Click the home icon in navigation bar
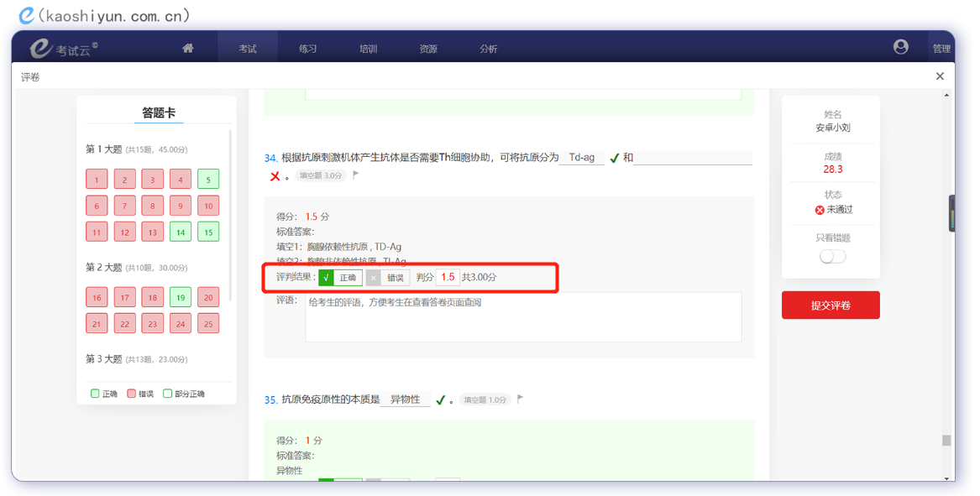The image size is (980, 496). tap(188, 49)
